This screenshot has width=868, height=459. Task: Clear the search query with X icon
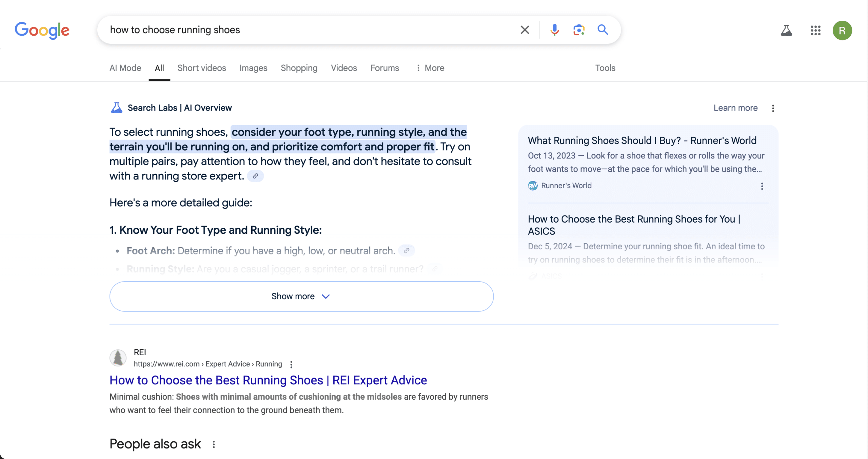click(525, 30)
